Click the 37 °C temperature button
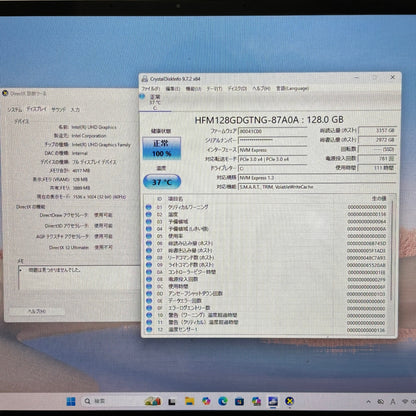 coord(162,182)
